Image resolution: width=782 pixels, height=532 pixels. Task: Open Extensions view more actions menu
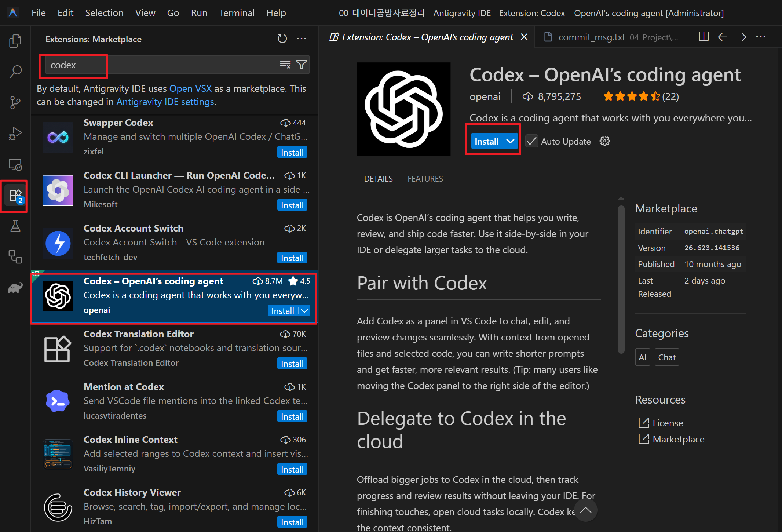[x=302, y=39]
